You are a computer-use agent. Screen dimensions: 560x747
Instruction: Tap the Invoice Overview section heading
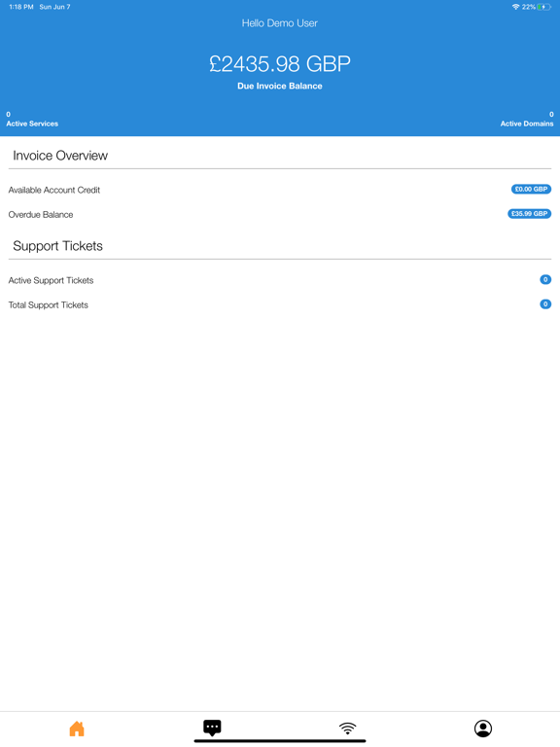60,156
